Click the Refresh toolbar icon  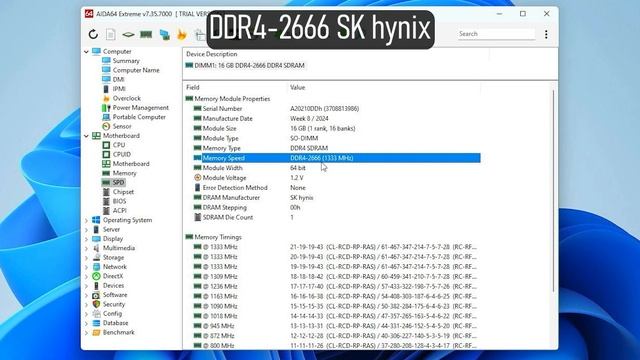tap(93, 34)
